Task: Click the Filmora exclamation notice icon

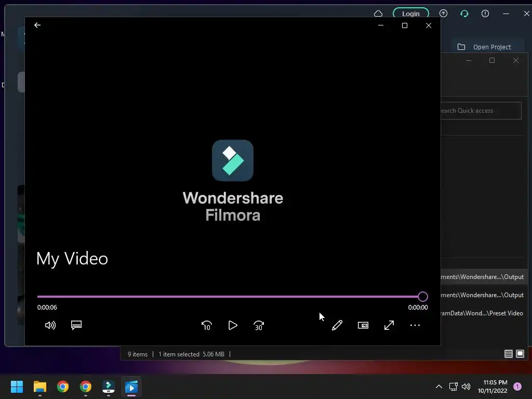Action: coord(485,13)
